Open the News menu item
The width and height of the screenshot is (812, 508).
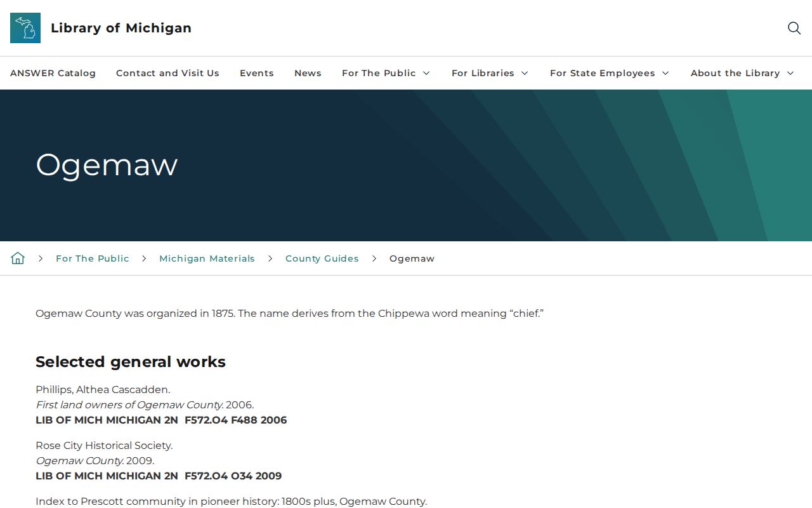click(x=308, y=73)
